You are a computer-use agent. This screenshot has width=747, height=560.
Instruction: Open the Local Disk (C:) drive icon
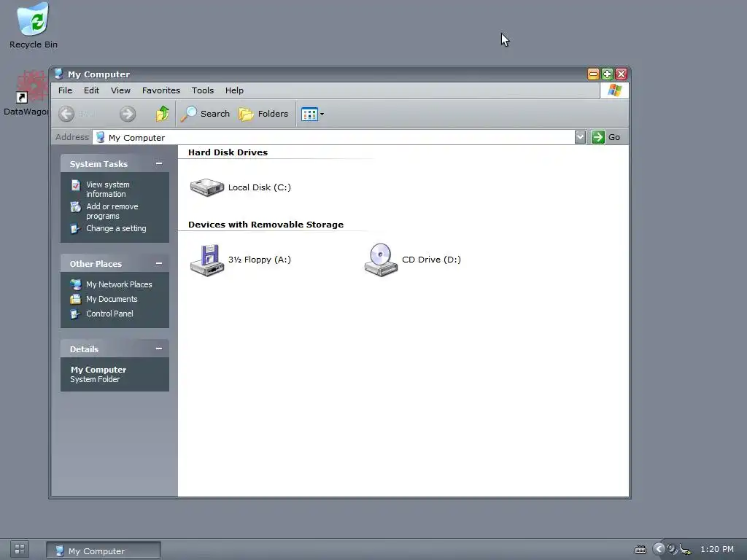coord(206,187)
